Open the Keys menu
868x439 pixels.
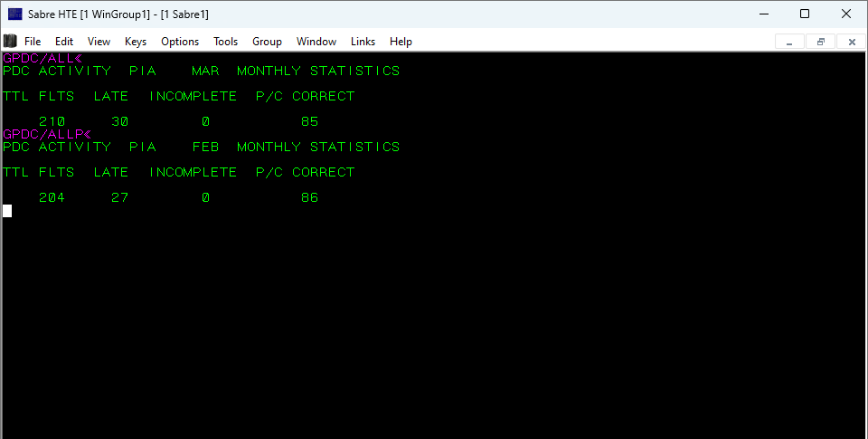pos(136,42)
